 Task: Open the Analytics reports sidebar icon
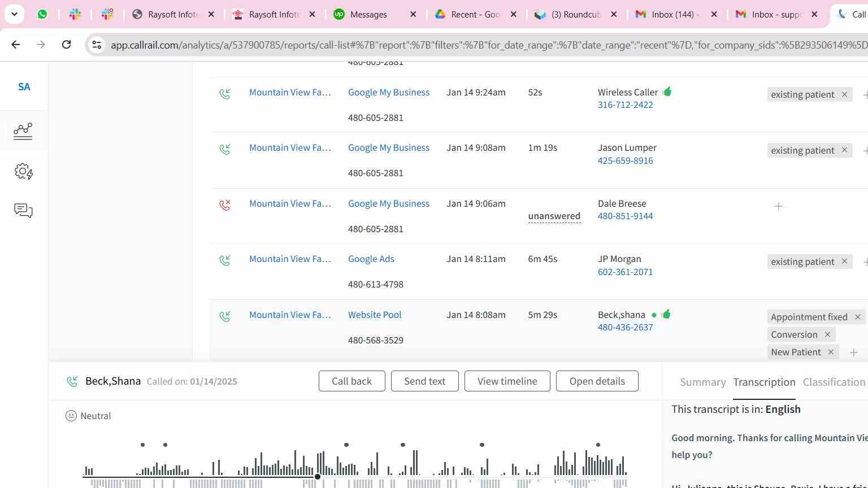tap(23, 131)
